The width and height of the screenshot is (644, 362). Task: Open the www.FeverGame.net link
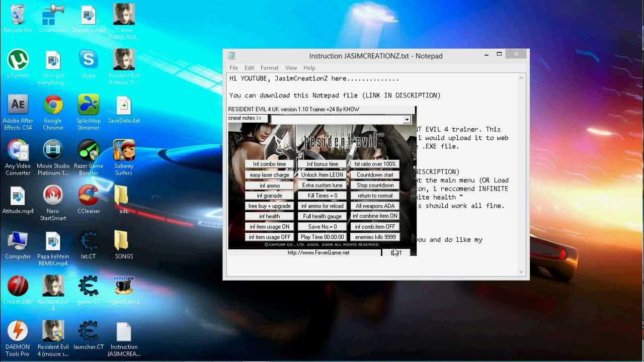click(318, 253)
